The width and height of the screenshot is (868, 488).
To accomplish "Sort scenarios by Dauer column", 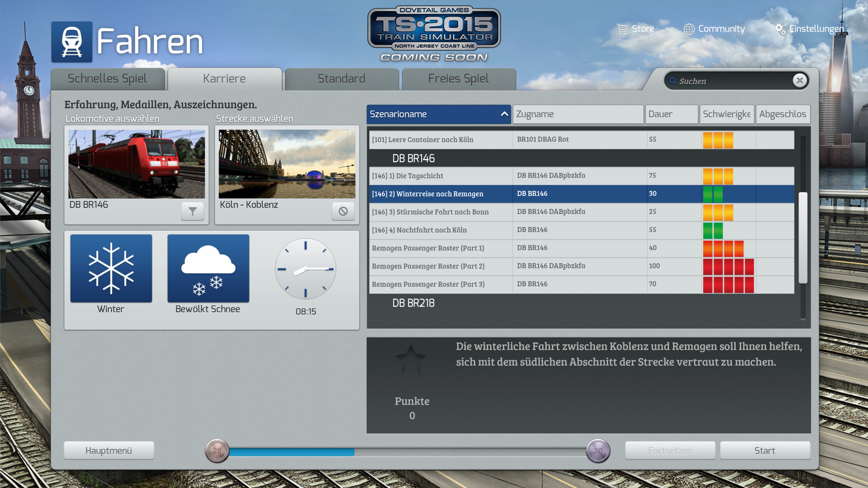I will coord(671,114).
